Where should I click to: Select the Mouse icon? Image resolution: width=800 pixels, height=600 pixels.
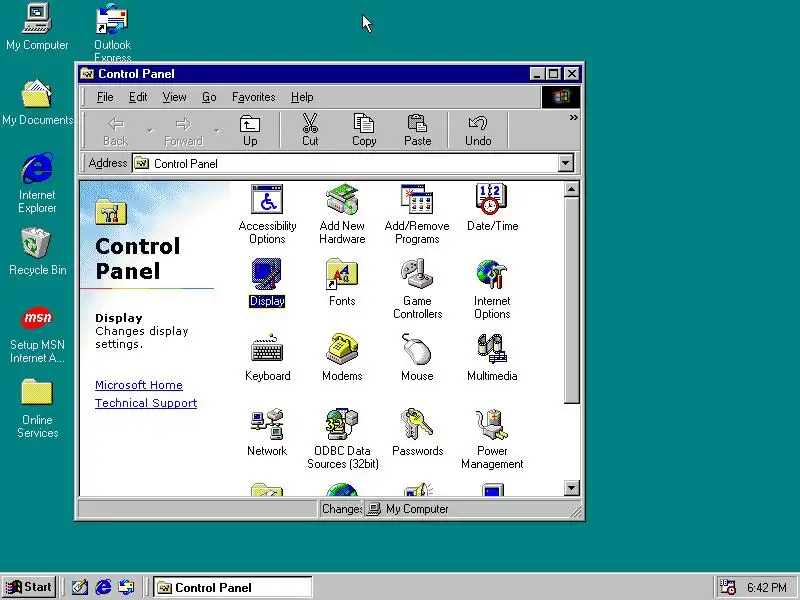tap(417, 358)
